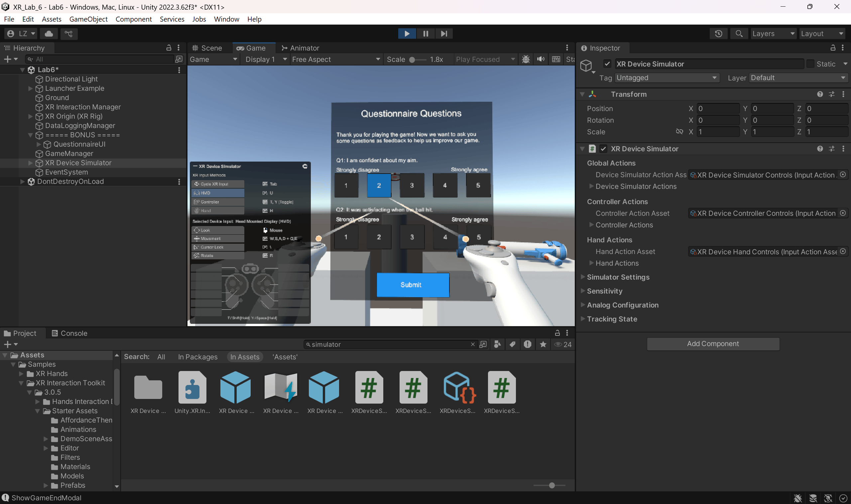Click search by type icon in Project
The height and width of the screenshot is (504, 851).
[x=498, y=344]
